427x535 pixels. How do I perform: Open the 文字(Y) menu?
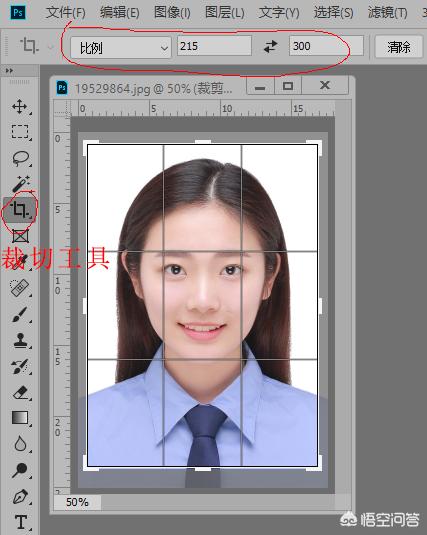279,13
